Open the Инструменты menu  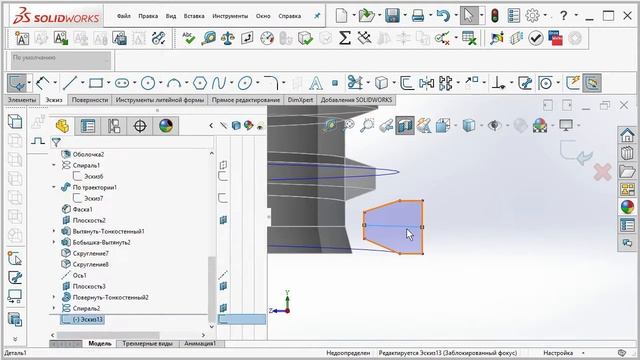tap(230, 16)
